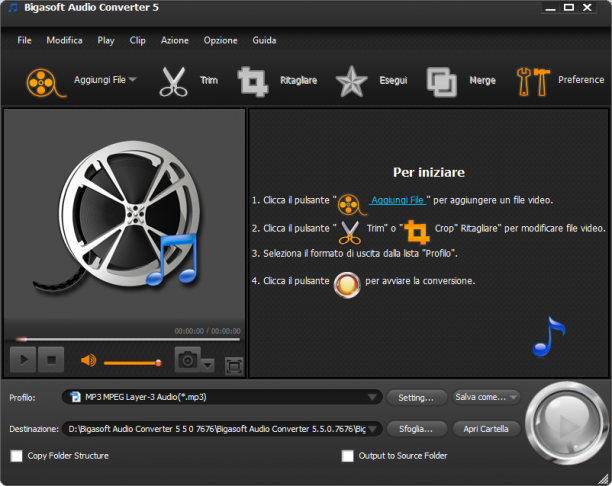Click the Esegui star effect icon

[x=351, y=81]
